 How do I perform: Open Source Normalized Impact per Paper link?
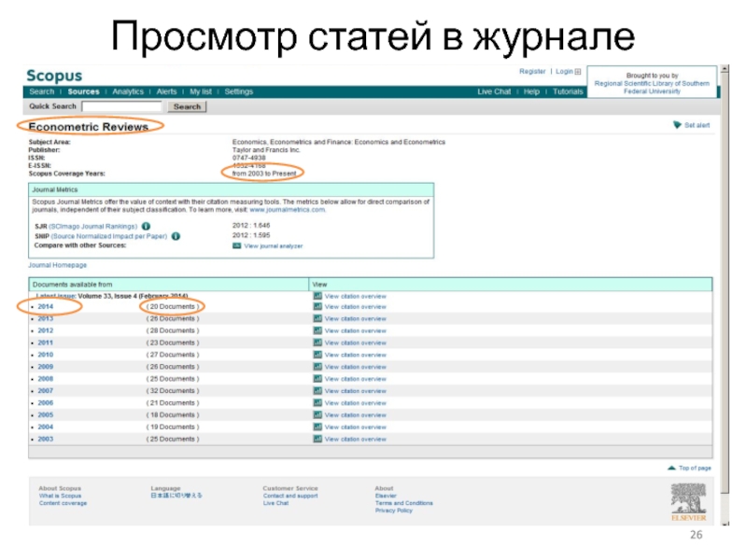[x=109, y=236]
